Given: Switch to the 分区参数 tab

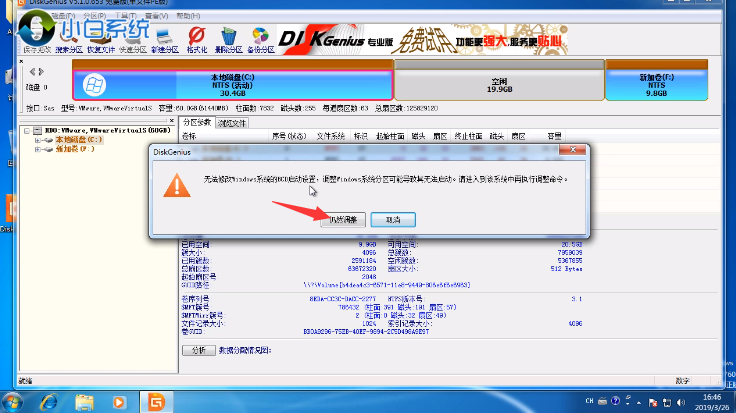Looking at the screenshot, I should (197, 122).
